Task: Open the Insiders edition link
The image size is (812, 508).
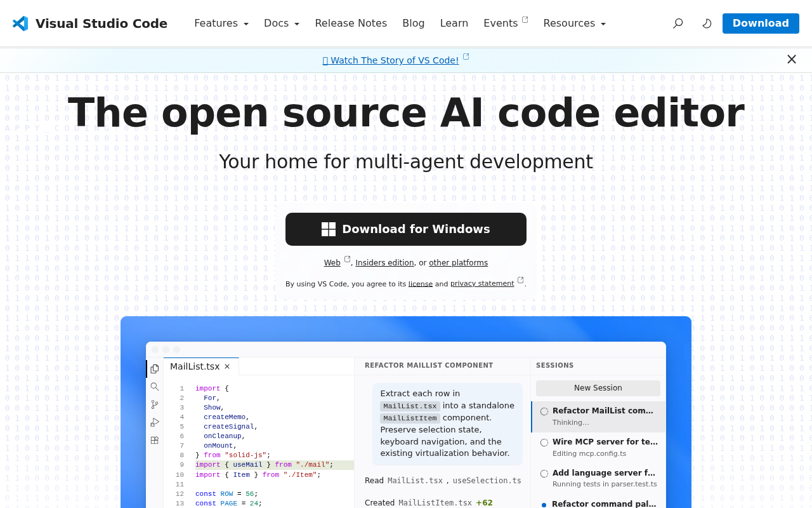Action: (x=384, y=263)
